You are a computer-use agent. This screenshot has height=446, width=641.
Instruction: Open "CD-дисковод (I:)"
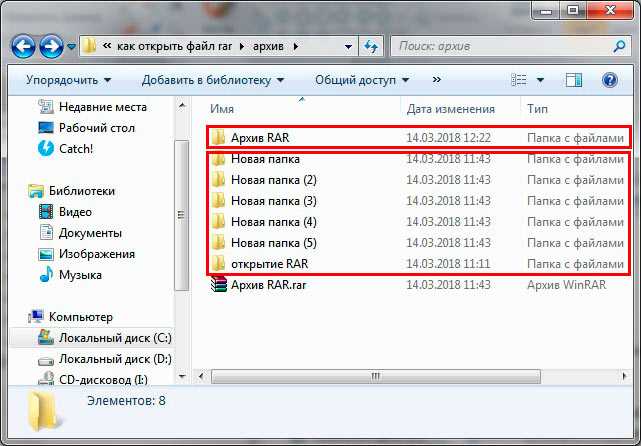point(93,379)
